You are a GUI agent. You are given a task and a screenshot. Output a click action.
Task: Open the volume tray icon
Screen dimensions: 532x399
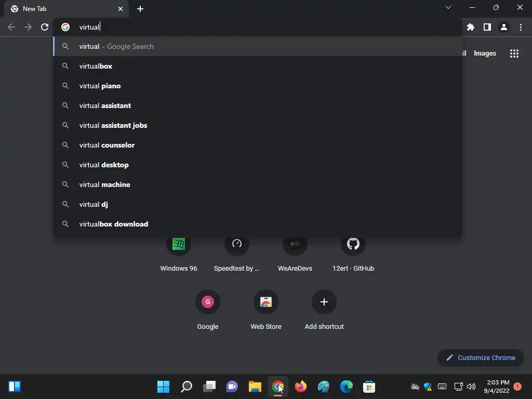pyautogui.click(x=471, y=387)
